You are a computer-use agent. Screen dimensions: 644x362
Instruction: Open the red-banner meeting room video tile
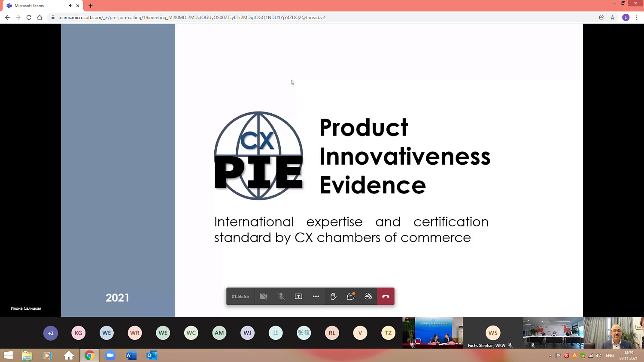(553, 333)
